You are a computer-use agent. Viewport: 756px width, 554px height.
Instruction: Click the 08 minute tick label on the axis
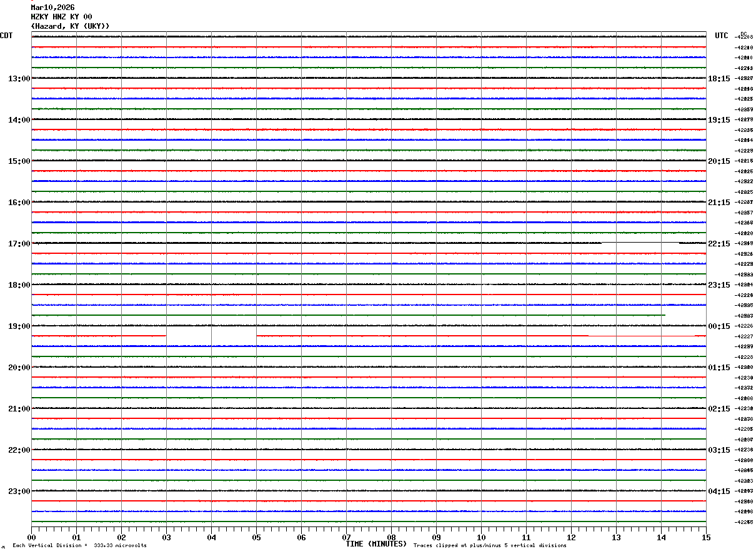click(391, 537)
